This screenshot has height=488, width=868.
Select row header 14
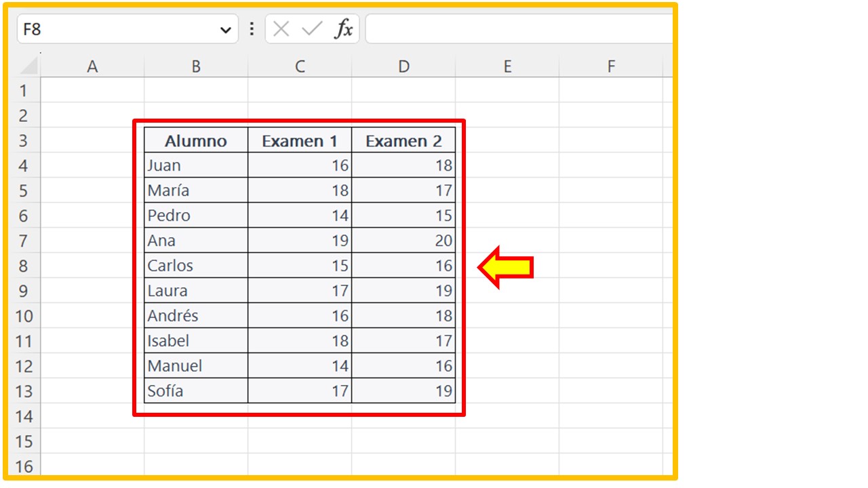click(x=24, y=415)
